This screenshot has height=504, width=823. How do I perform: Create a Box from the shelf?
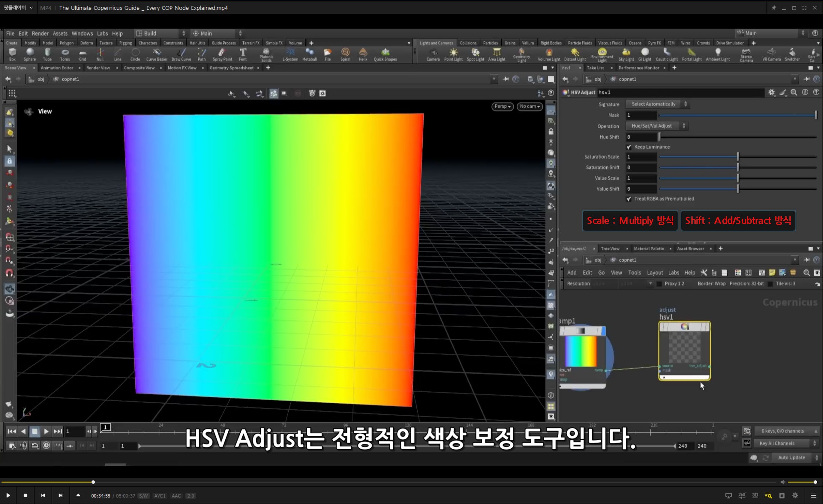pyautogui.click(x=12, y=54)
